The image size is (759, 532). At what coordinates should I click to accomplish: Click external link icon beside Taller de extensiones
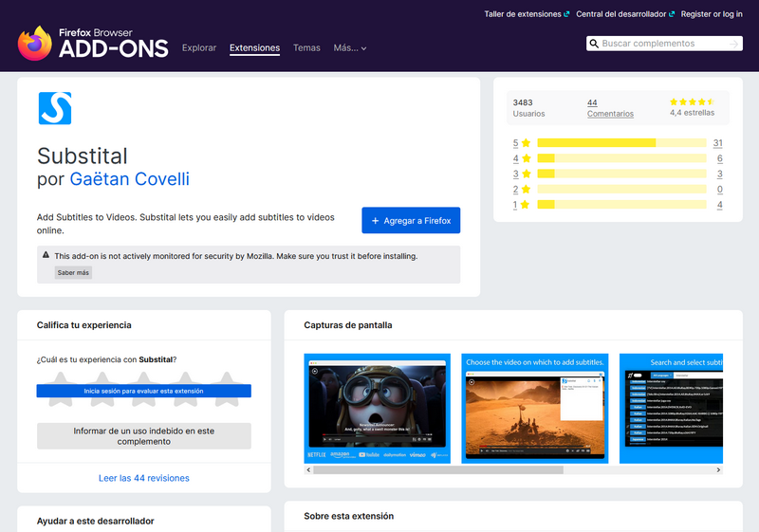coord(566,14)
